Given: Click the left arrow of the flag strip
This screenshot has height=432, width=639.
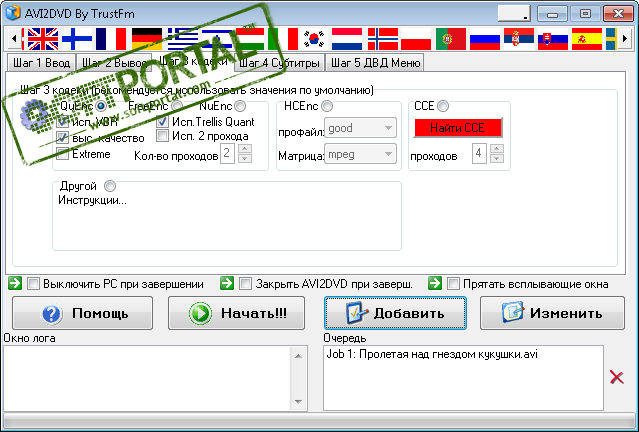Looking at the screenshot, I should click(x=14, y=39).
